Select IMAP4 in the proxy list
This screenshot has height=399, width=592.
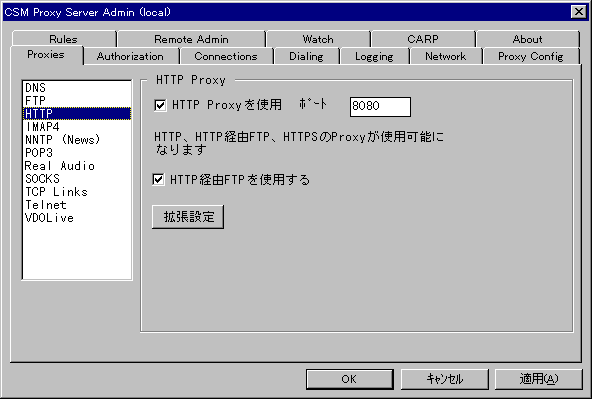click(x=77, y=127)
